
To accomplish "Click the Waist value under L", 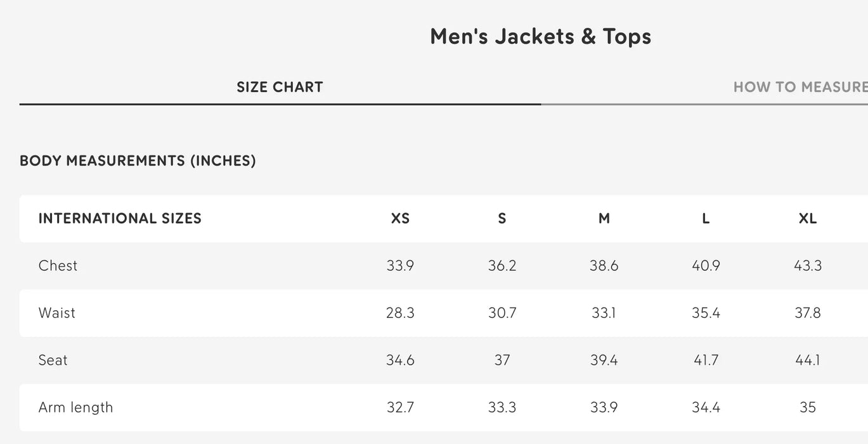I will click(x=705, y=313).
